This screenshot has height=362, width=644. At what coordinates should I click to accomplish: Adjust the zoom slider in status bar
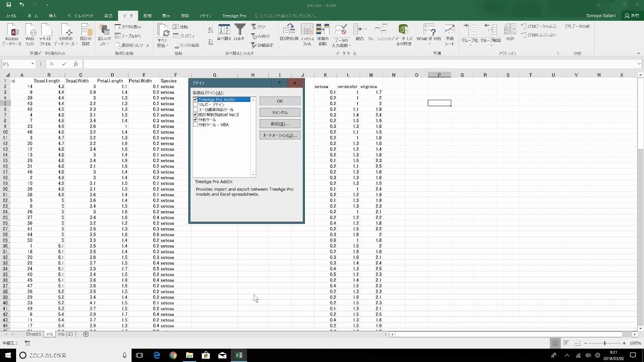604,343
